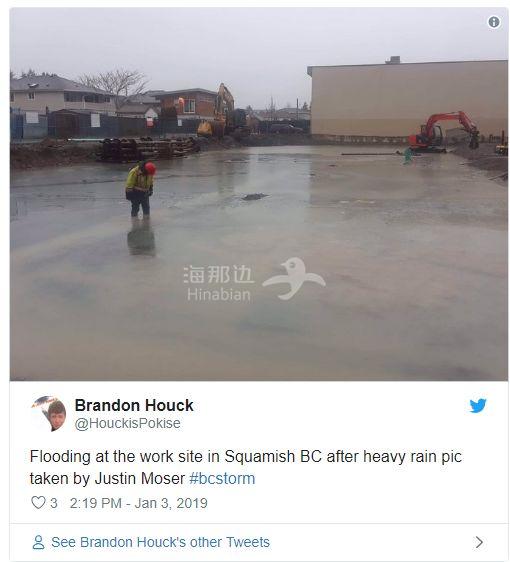
Task: Click the large beige building in the photo
Action: [408, 99]
